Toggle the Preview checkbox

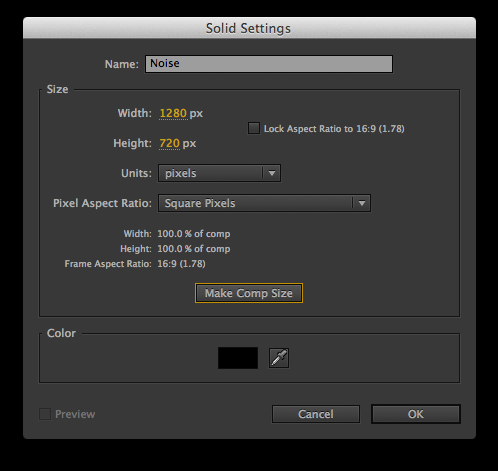(45, 414)
